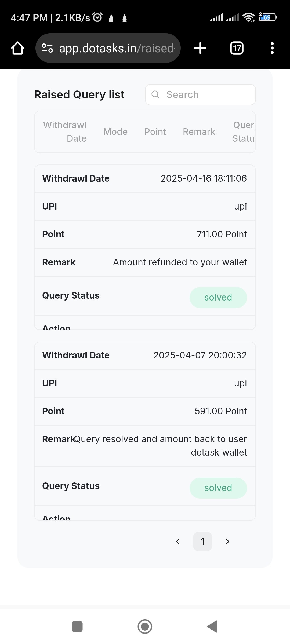Click the Point column header
The width and height of the screenshot is (290, 644).
click(155, 132)
